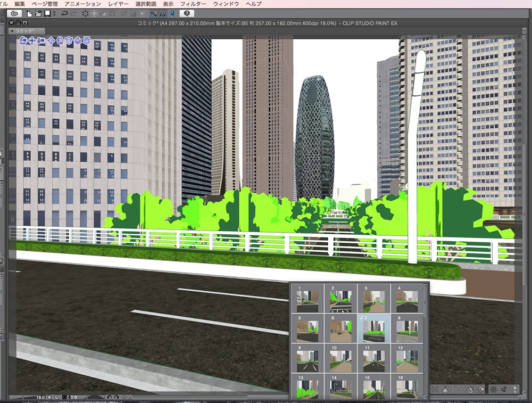
Task: Click the camera rotate manipulator icon
Action: click(23, 40)
